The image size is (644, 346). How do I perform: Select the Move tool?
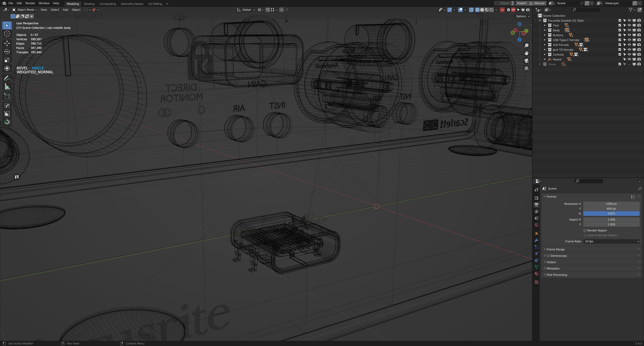(x=7, y=43)
